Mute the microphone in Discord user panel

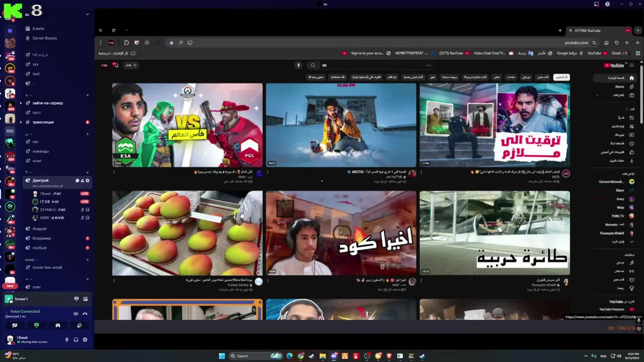point(66,340)
